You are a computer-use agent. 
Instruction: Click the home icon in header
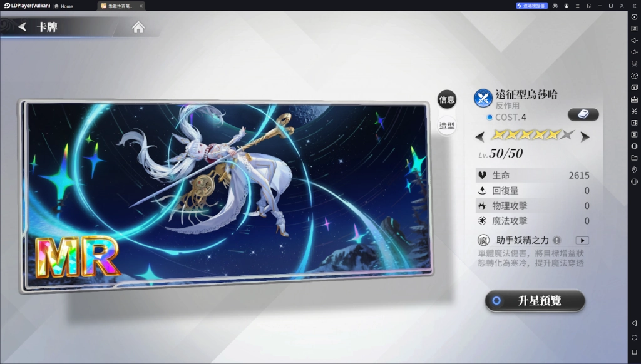click(x=138, y=27)
